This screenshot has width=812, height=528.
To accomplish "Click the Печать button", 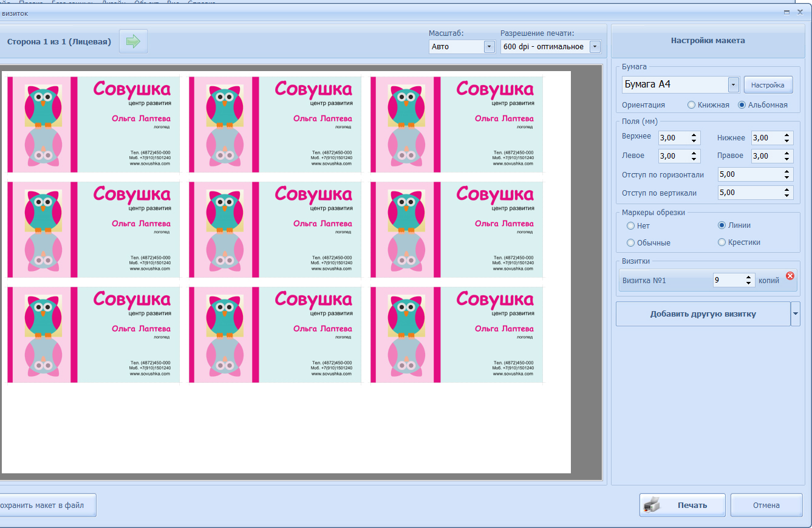I will pos(682,505).
